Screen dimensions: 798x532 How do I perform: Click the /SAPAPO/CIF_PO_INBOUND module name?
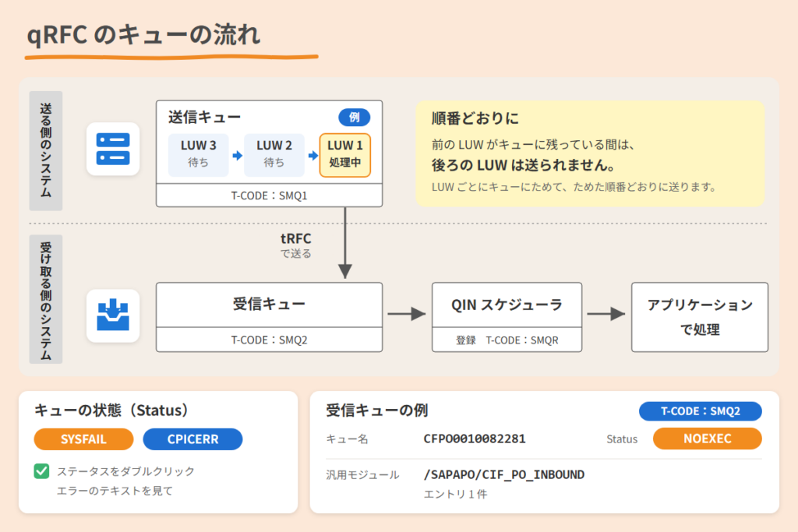coord(504,475)
